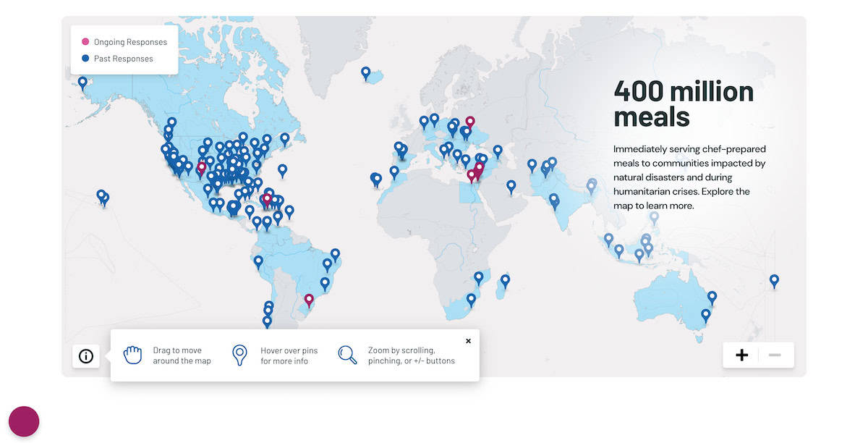Select the blue pin on Madagascar
The height and width of the screenshot is (443, 868).
tap(505, 279)
